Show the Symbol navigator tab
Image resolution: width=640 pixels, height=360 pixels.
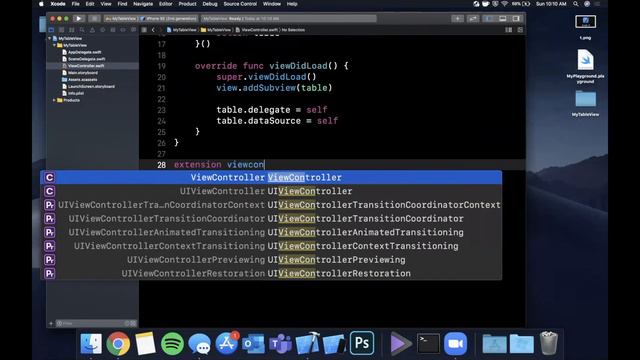click(x=72, y=30)
